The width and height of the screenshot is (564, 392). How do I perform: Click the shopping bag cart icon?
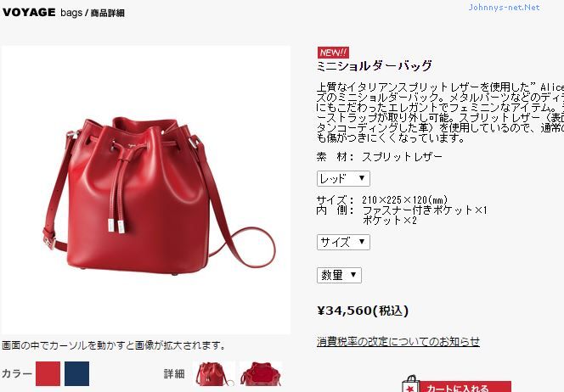point(410,384)
